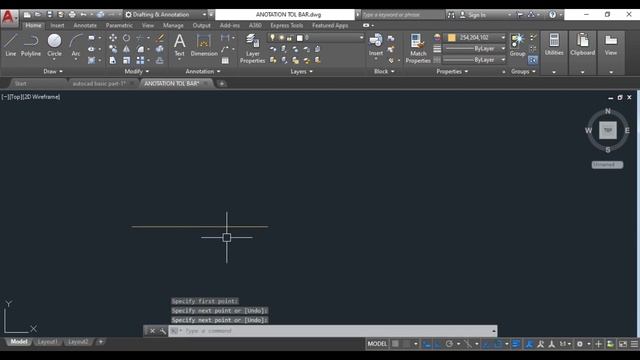Screen dimensions: 640x360
Task: Switch to the Manage ribbon tab
Action: (173, 25)
